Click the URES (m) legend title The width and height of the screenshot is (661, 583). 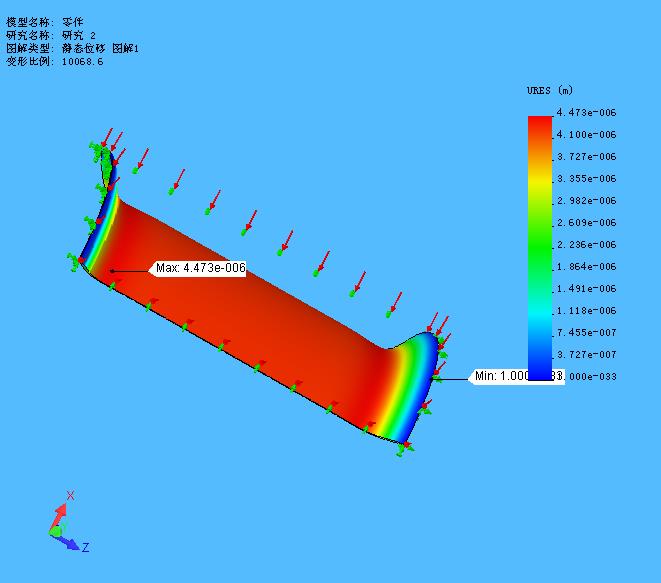coord(550,90)
